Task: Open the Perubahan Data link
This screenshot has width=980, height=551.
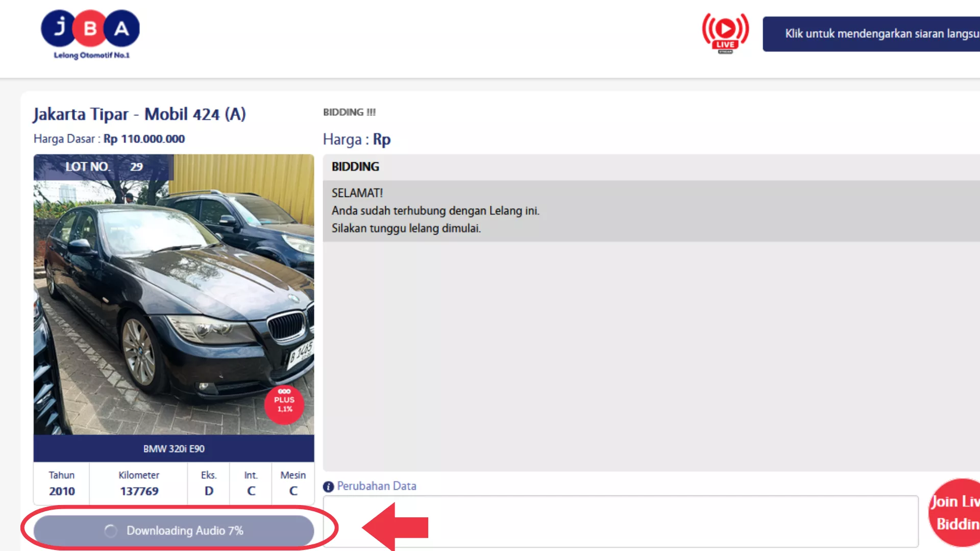Action: click(x=377, y=486)
